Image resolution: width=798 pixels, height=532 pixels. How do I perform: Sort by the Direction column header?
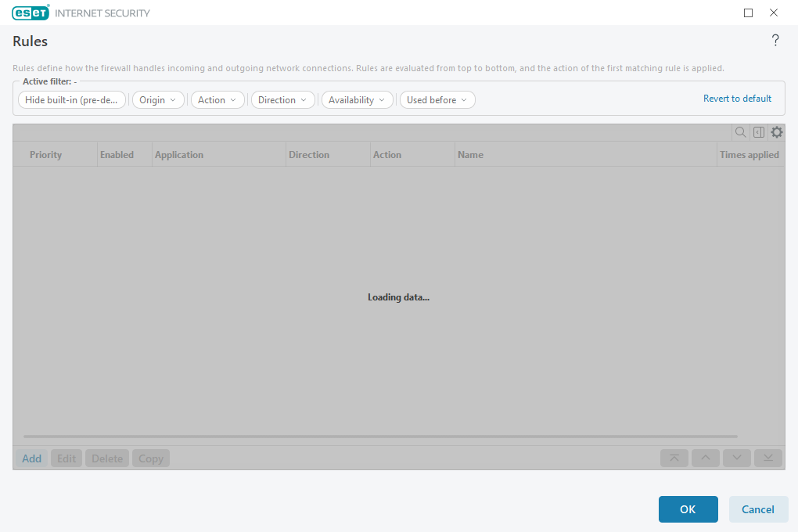click(x=328, y=154)
